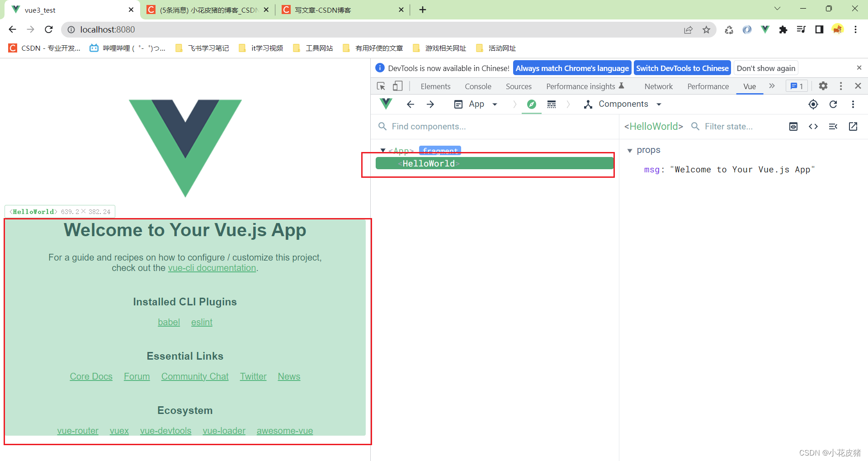
Task: Open the extensions puzzle icon
Action: coord(783,29)
